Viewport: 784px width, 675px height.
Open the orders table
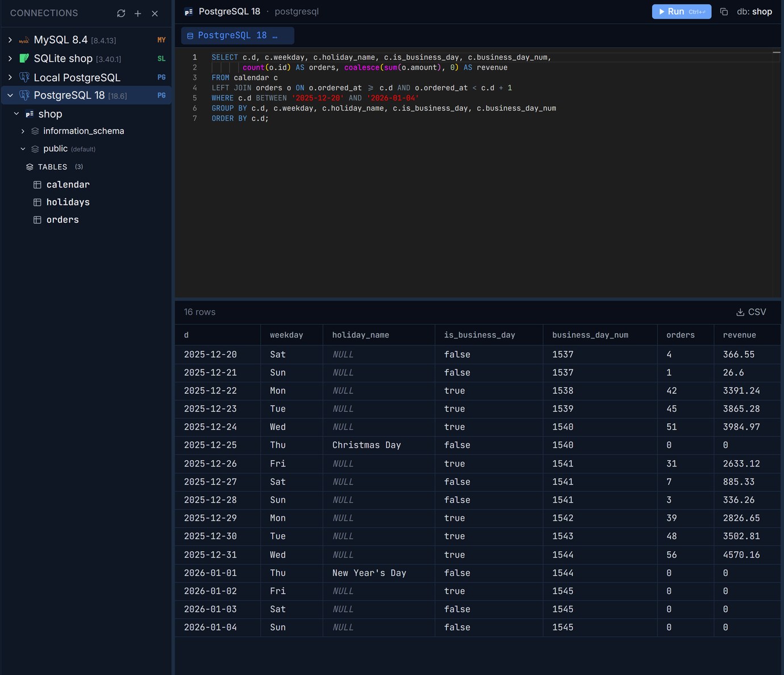(62, 220)
